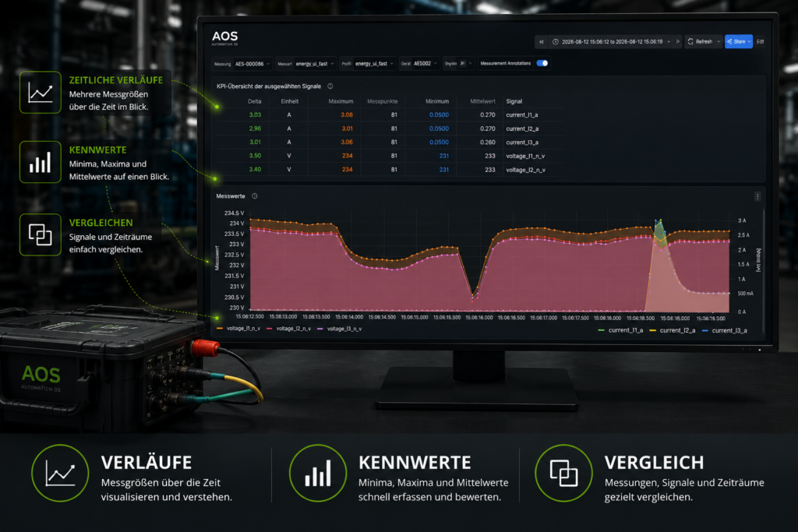Sort table by Signal column header
Screen dimensions: 798x532
pyautogui.click(x=514, y=102)
